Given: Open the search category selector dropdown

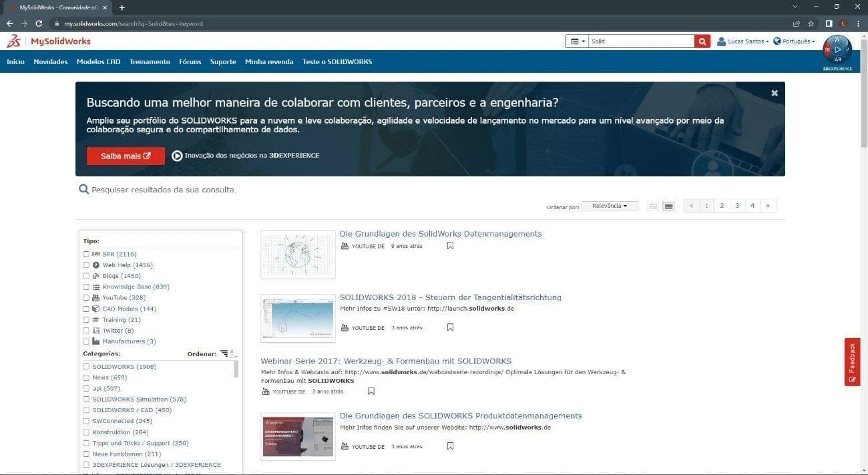Looking at the screenshot, I should [578, 41].
